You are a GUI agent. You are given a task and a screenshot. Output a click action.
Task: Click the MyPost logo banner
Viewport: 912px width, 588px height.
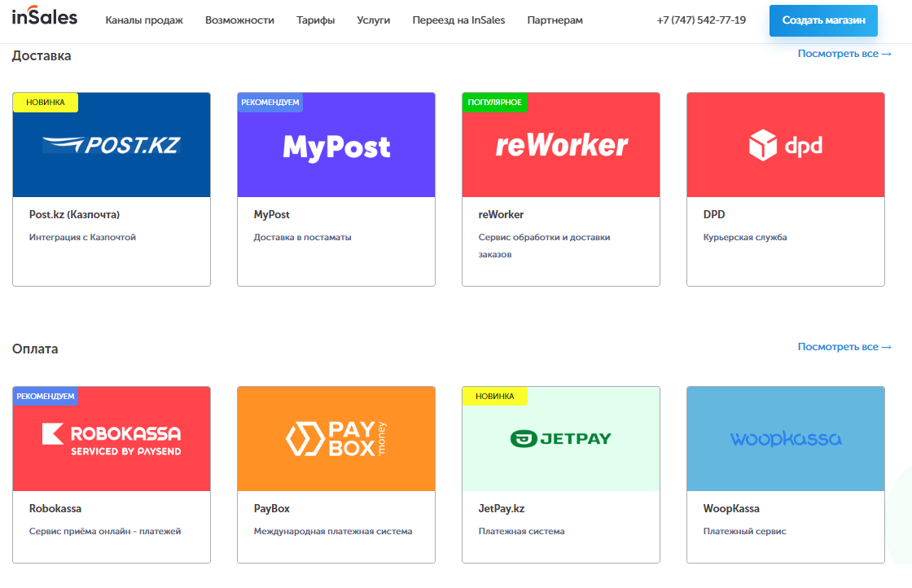pyautogui.click(x=336, y=145)
